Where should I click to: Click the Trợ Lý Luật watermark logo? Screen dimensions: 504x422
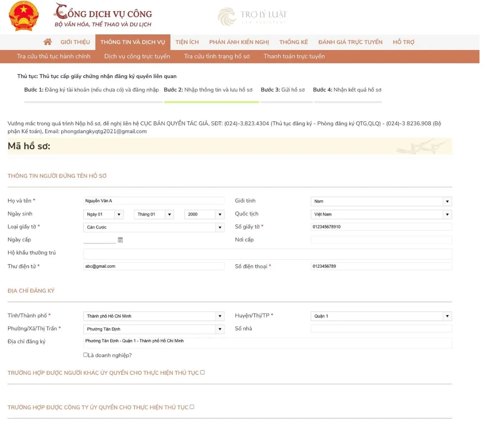pyautogui.click(x=252, y=16)
